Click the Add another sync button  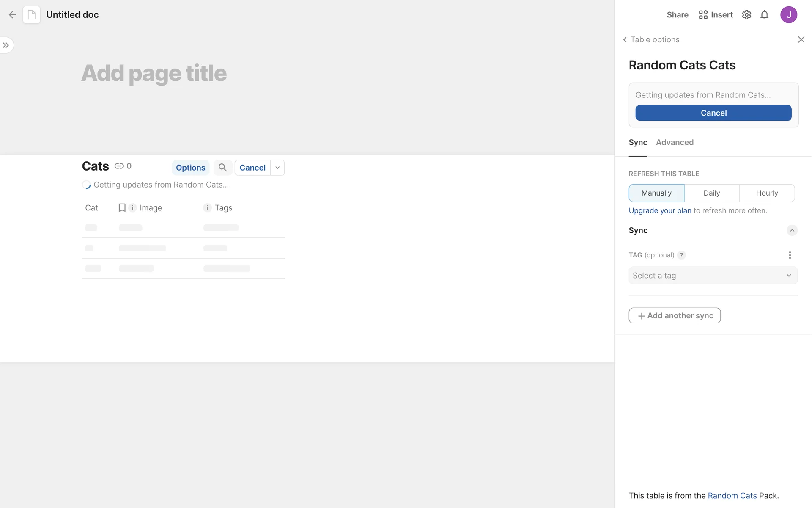(675, 315)
